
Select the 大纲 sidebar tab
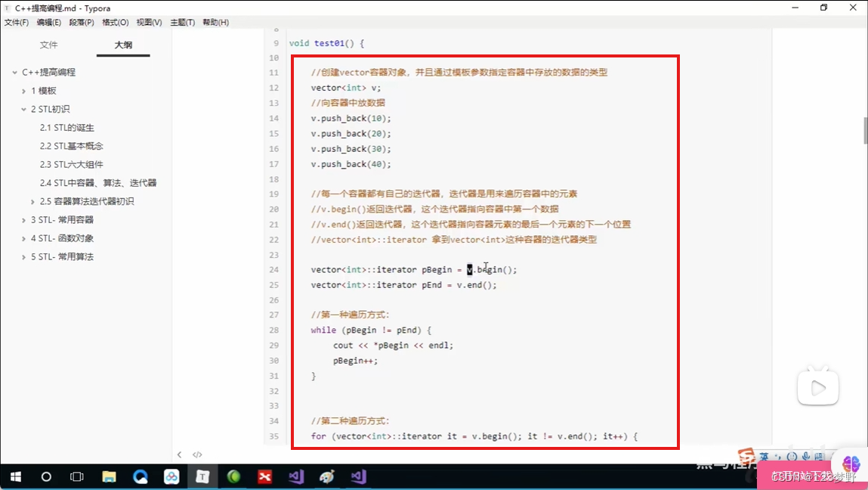(123, 45)
